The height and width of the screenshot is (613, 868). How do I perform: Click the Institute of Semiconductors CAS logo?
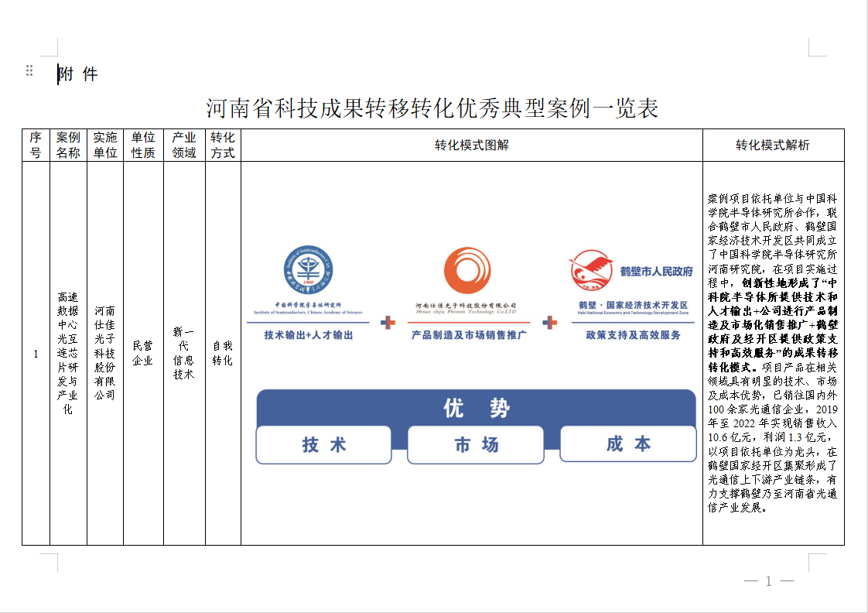tap(308, 269)
